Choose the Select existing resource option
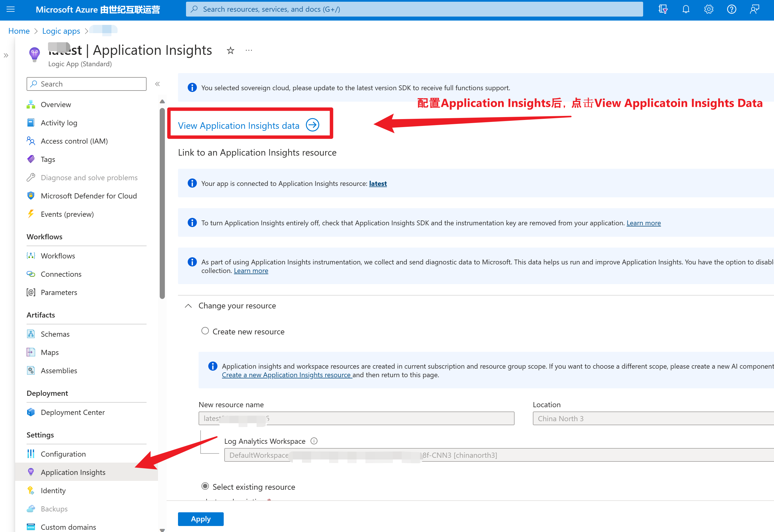 [205, 486]
